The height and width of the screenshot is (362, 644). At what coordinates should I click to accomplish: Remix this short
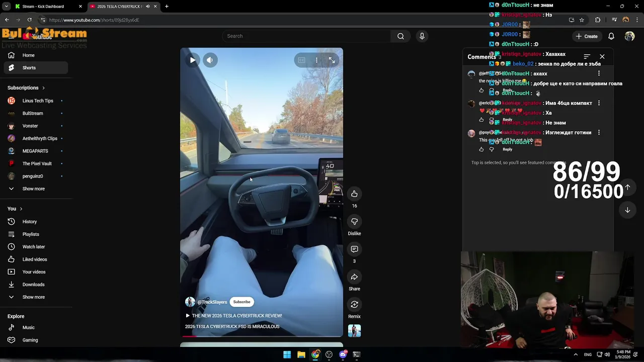(354, 305)
